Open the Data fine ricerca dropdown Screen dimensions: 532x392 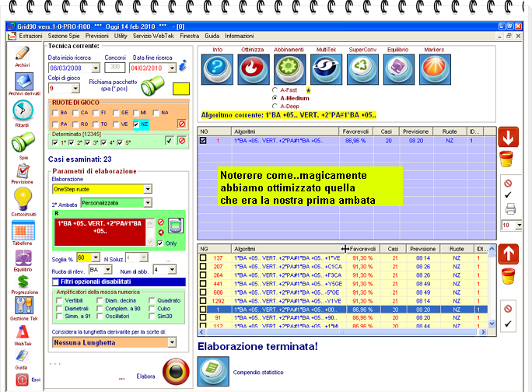click(x=172, y=68)
